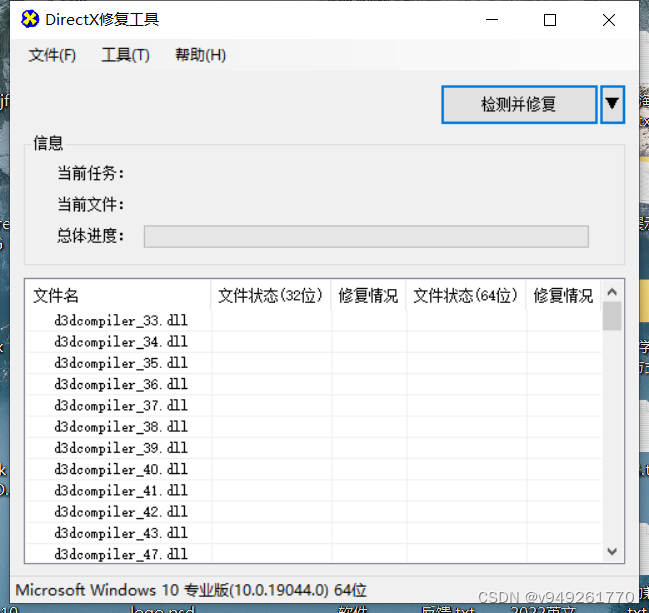The image size is (649, 613).
Task: Click 修复情况 header after 64位 column
Action: coord(563,296)
